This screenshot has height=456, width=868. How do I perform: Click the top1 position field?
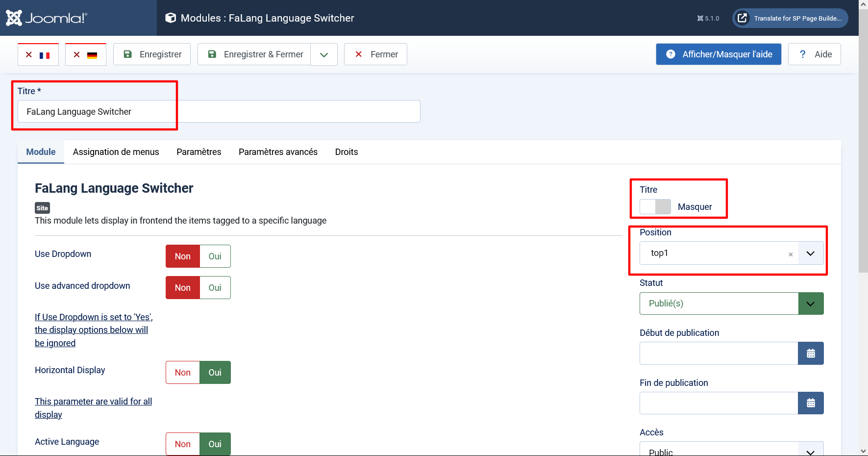[x=719, y=253]
